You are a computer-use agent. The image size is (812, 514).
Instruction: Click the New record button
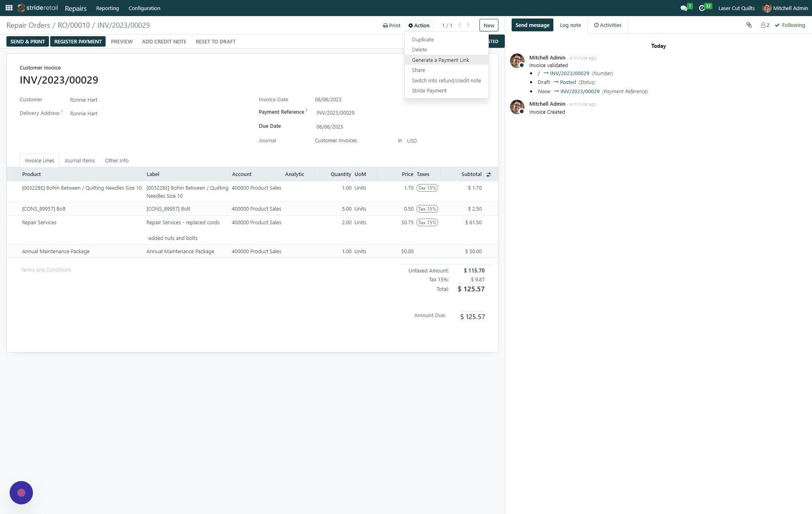click(x=489, y=25)
